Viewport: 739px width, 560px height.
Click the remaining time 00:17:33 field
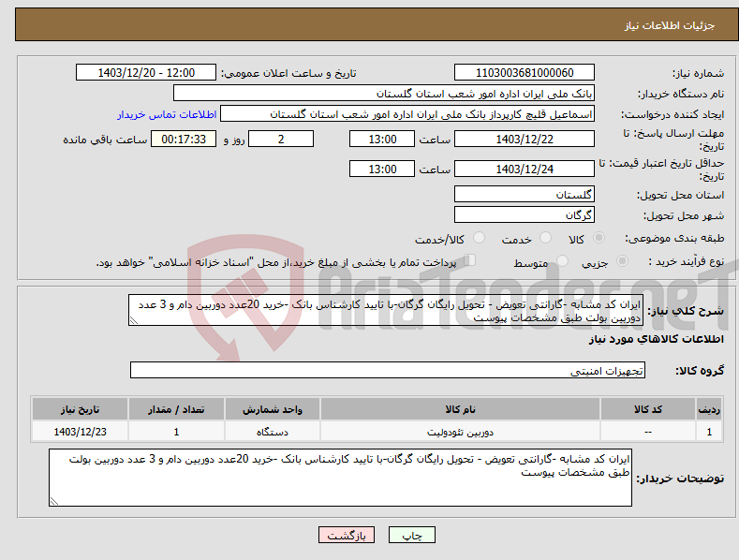coord(184,139)
